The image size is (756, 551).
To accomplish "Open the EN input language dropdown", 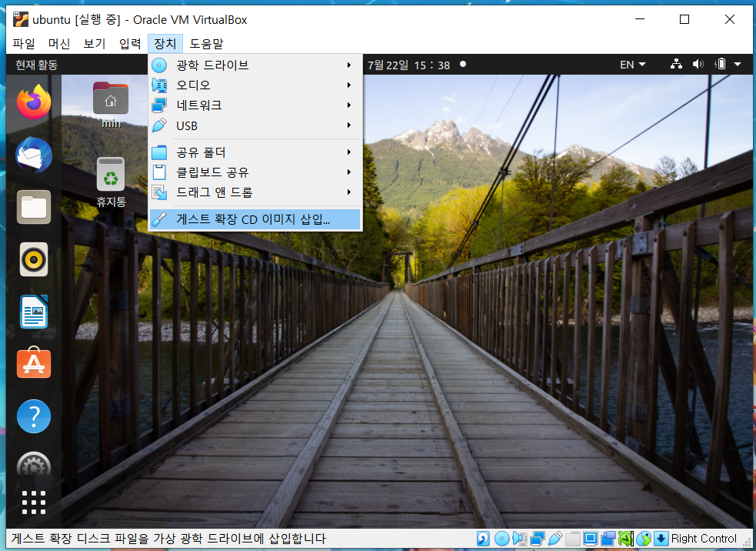I will point(633,65).
